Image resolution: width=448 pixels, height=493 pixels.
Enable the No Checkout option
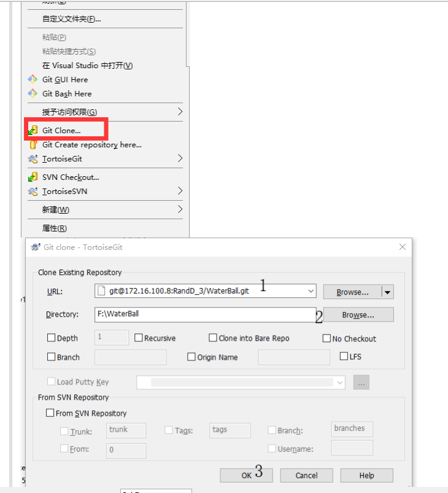(326, 338)
